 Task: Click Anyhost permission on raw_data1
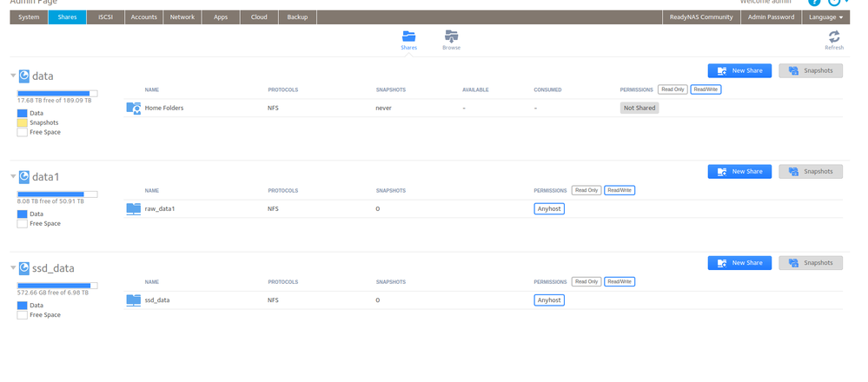549,208
